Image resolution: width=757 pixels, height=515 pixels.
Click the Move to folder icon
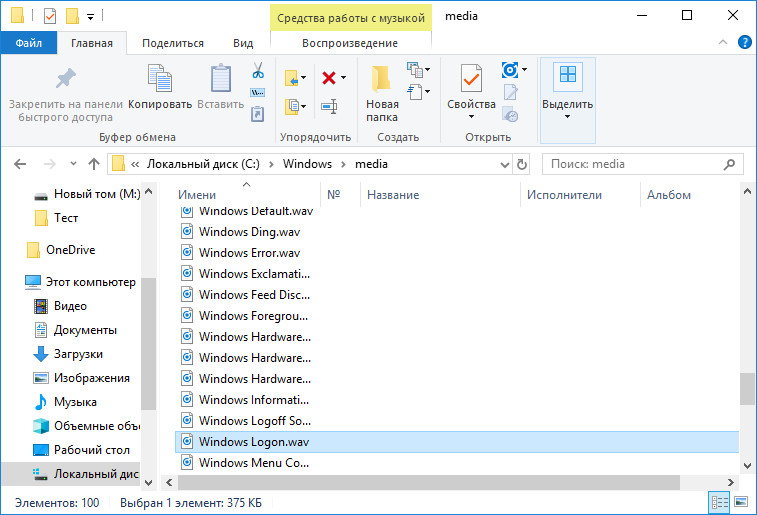coord(291,78)
